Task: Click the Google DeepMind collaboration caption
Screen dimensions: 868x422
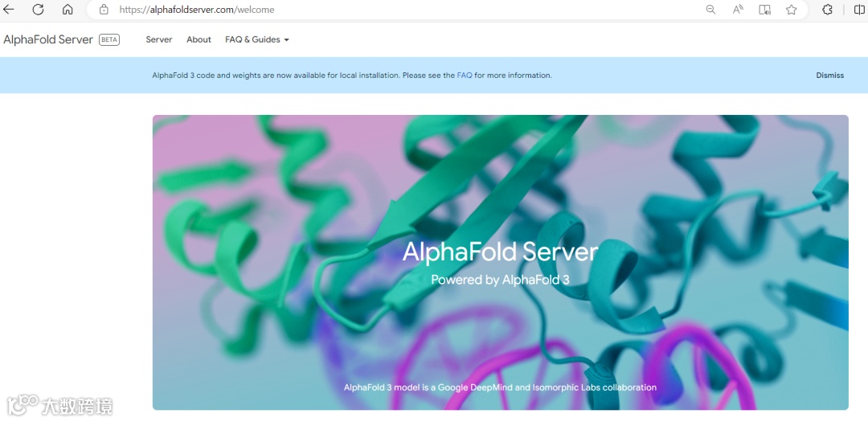Action: pos(500,387)
